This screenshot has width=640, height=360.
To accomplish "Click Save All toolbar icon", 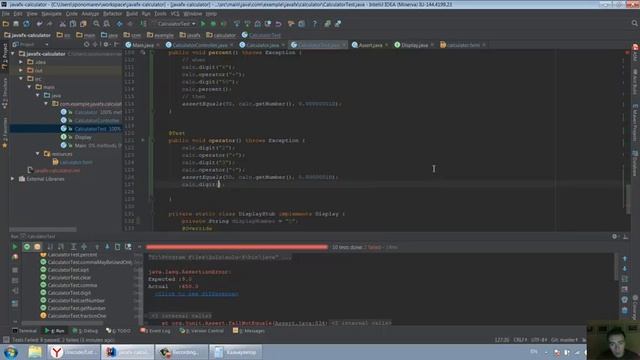I will pos(16,24).
